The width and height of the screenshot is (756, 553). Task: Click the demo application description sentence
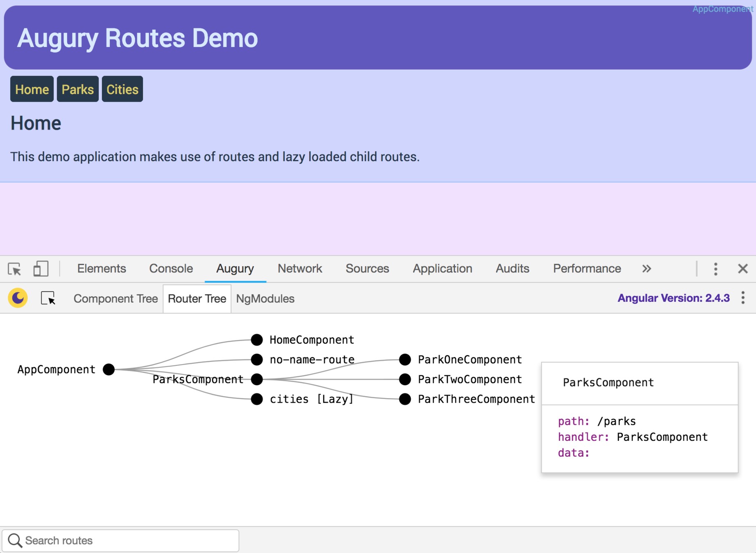pyautogui.click(x=215, y=156)
